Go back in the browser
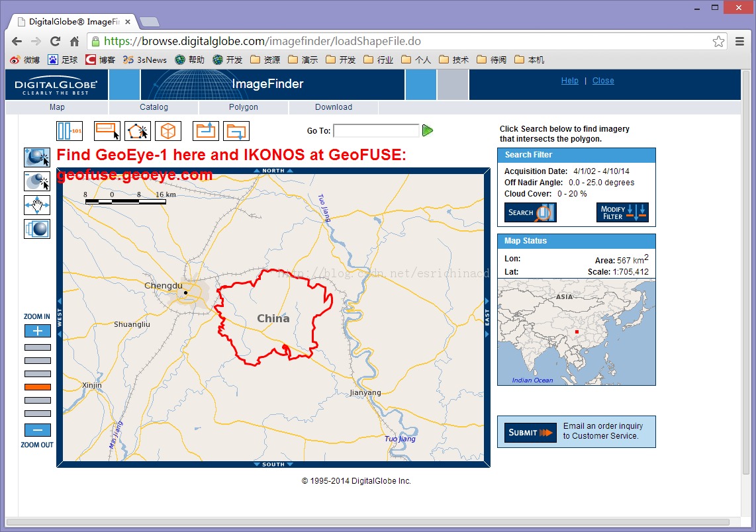 click(x=17, y=42)
